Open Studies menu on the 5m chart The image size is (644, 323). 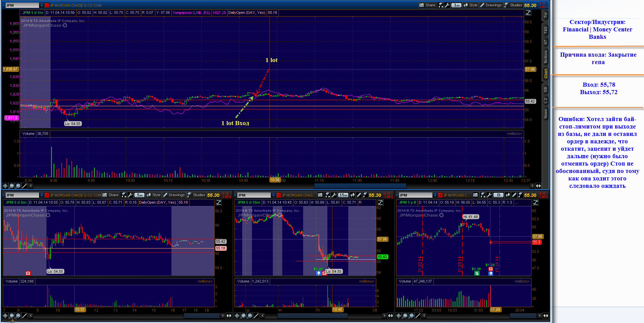coord(196,195)
